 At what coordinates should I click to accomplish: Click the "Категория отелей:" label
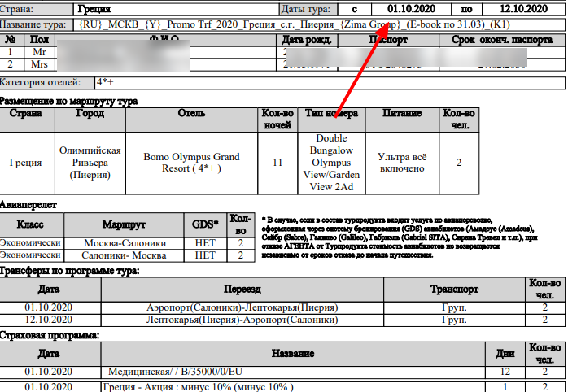point(40,82)
